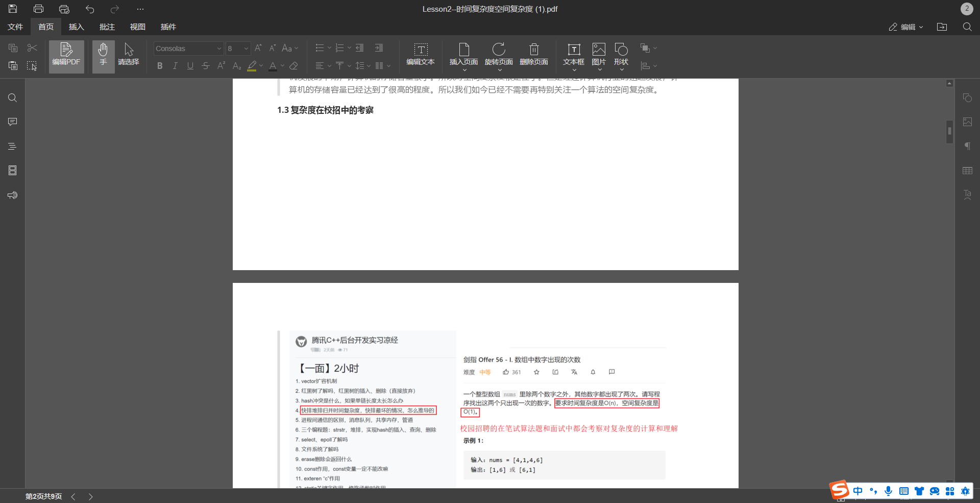Click the right sidebar table icon
The height and width of the screenshot is (503, 980).
point(967,171)
